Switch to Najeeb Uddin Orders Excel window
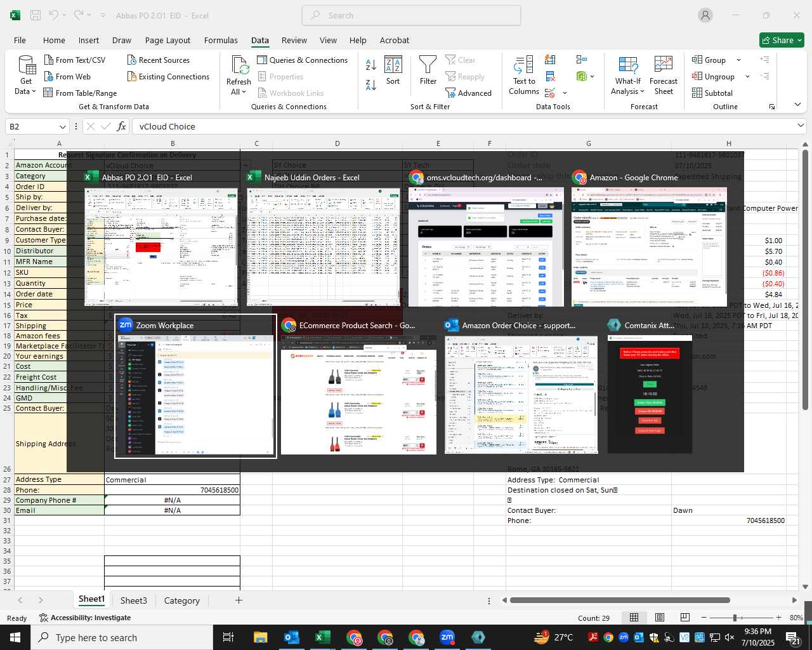 324,239
